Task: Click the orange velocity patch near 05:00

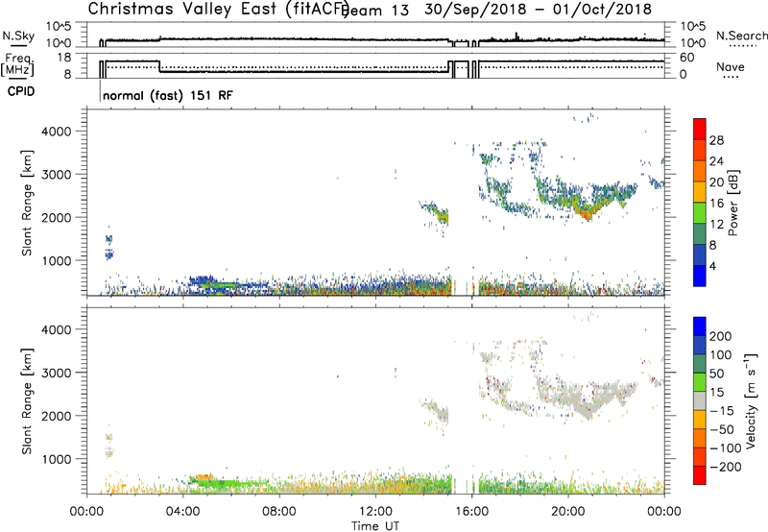Action: 204,476
